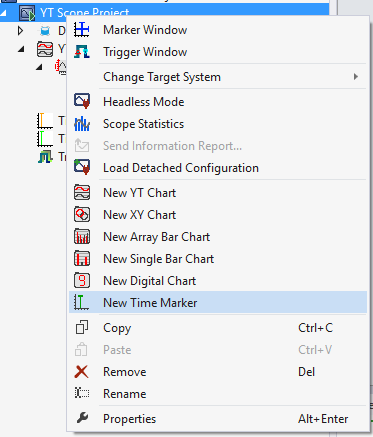The height and width of the screenshot is (437, 373).
Task: Choose Copy from the context menu
Action: (x=218, y=327)
